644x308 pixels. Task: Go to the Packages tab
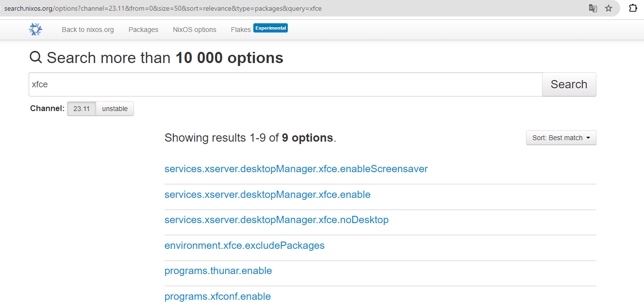143,30
